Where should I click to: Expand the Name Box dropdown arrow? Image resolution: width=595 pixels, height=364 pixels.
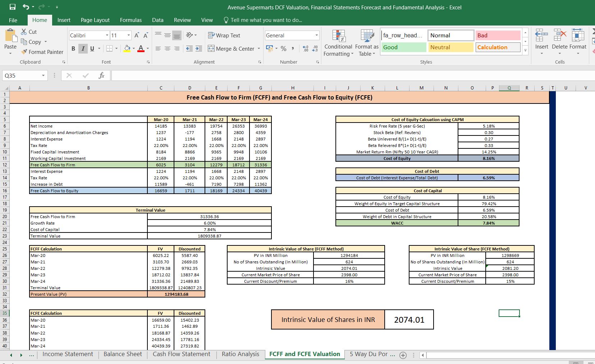point(43,75)
